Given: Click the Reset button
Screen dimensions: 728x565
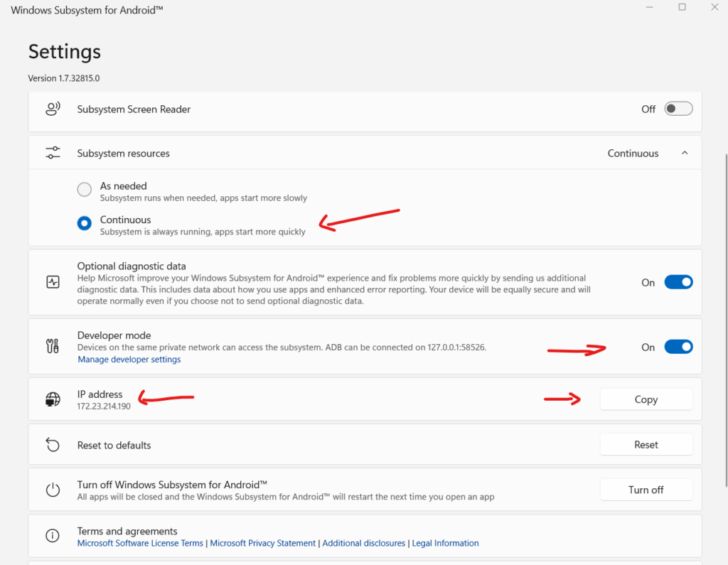Looking at the screenshot, I should [x=646, y=445].
